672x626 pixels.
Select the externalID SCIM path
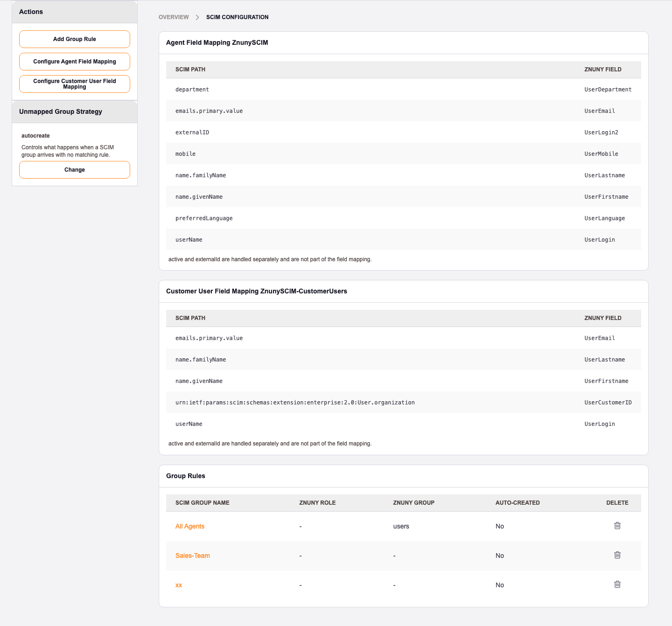click(x=192, y=132)
